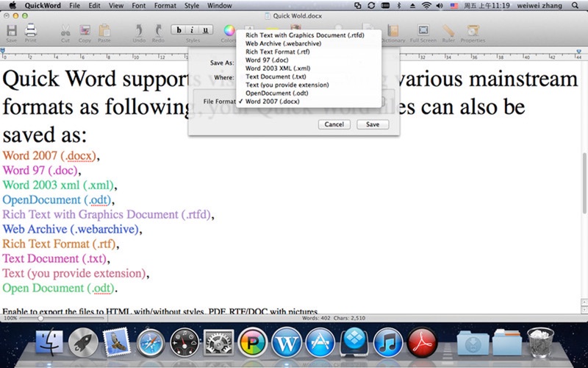Click the Save button in save dialog
Screen dimensions: 588x368
click(x=373, y=124)
